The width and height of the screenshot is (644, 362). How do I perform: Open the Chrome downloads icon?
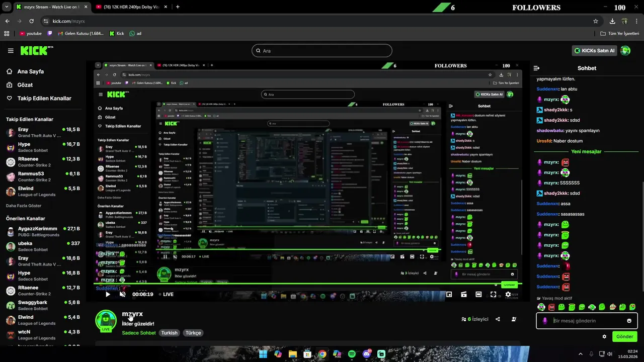pyautogui.click(x=612, y=21)
